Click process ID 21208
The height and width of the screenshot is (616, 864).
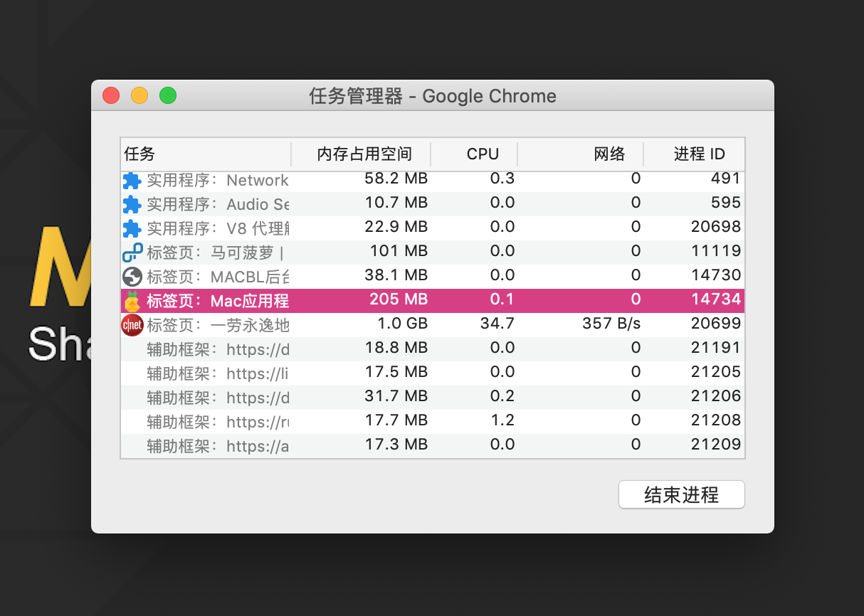[x=716, y=420]
